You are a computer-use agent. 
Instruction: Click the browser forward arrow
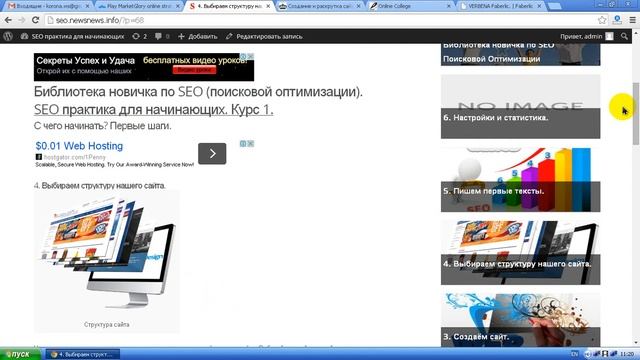tap(22, 20)
